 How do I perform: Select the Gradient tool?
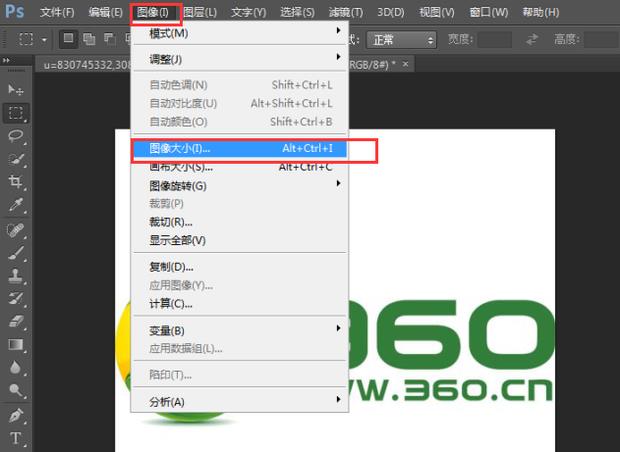click(x=16, y=344)
